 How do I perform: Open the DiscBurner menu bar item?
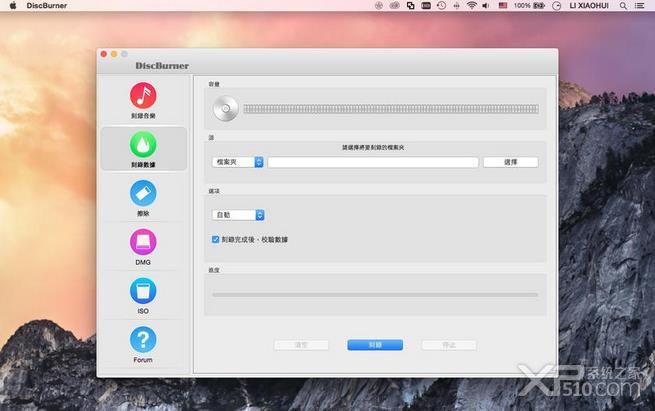[46, 5]
